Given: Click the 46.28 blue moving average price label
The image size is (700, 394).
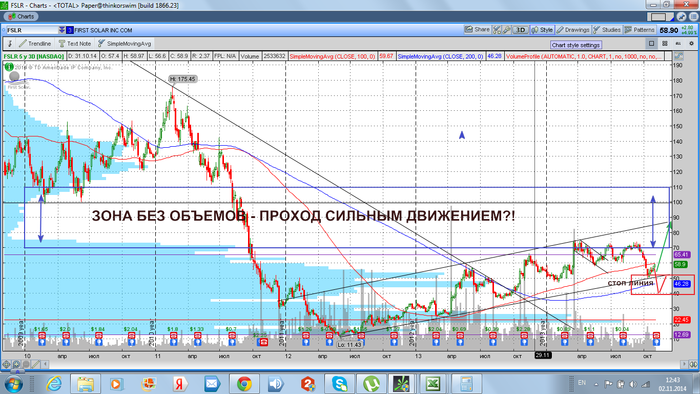Looking at the screenshot, I should (x=682, y=284).
